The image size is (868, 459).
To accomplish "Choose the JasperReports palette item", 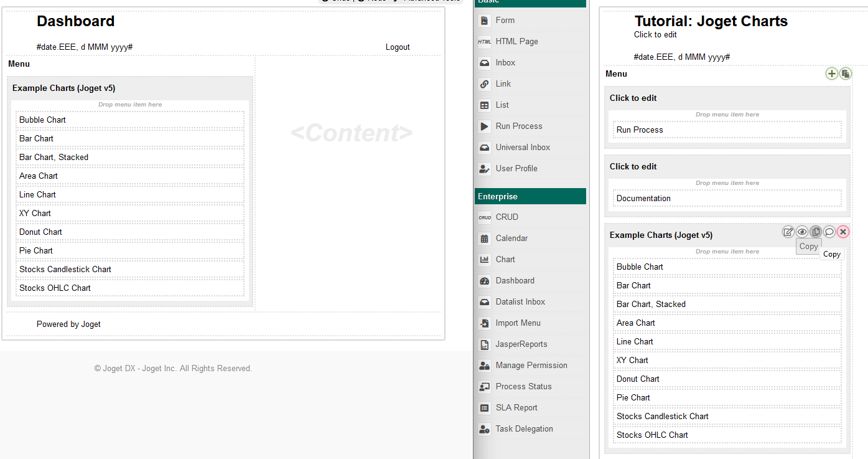I will (x=521, y=344).
